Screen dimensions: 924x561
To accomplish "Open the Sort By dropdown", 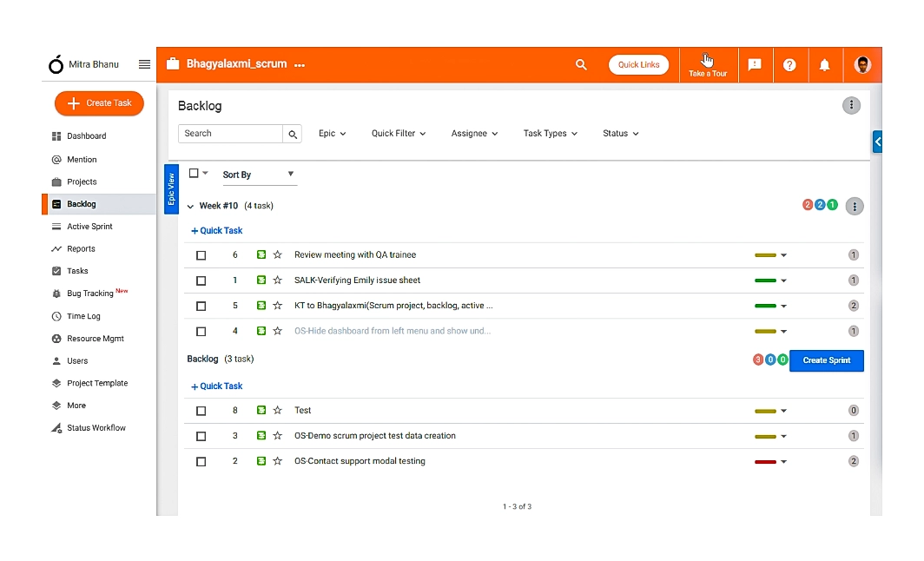I will pyautogui.click(x=258, y=175).
